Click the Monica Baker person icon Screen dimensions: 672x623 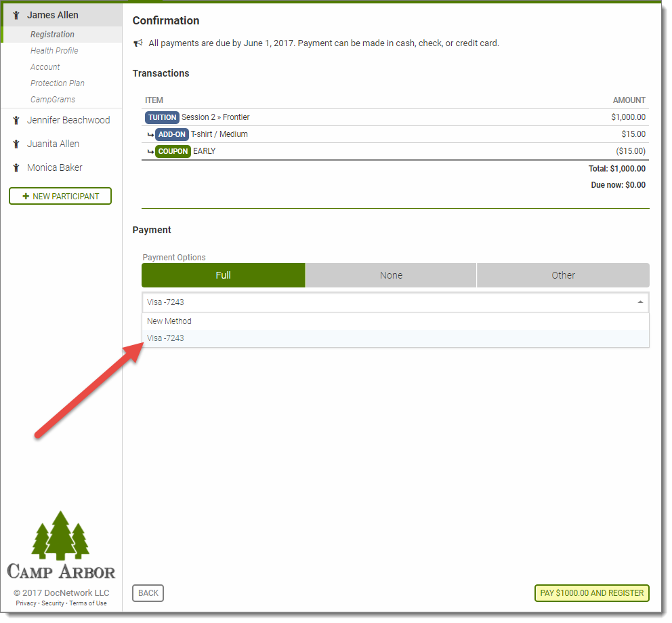[x=16, y=168]
